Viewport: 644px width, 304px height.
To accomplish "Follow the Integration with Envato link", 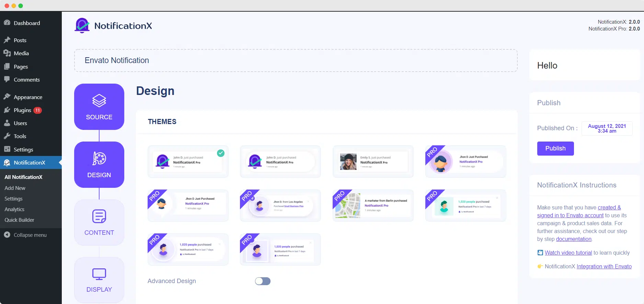I will 604,266.
